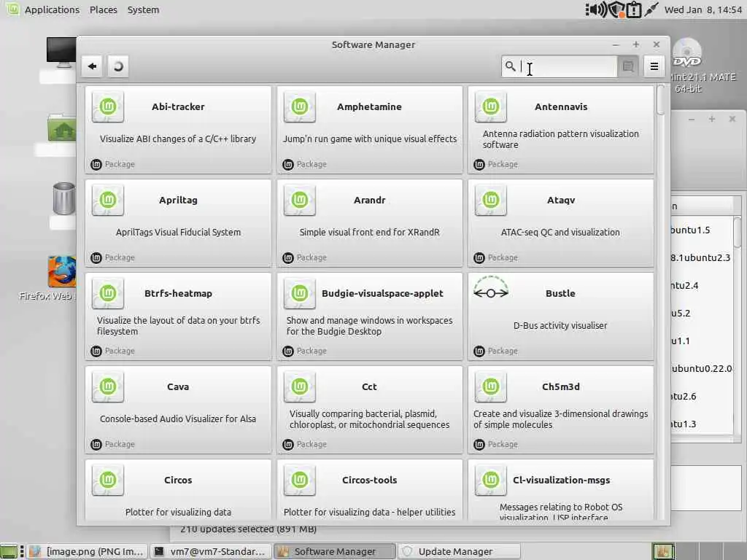This screenshot has width=747, height=560.
Task: Switch to vm7@vm7 terminal taskbar window
Action: pyautogui.click(x=211, y=551)
